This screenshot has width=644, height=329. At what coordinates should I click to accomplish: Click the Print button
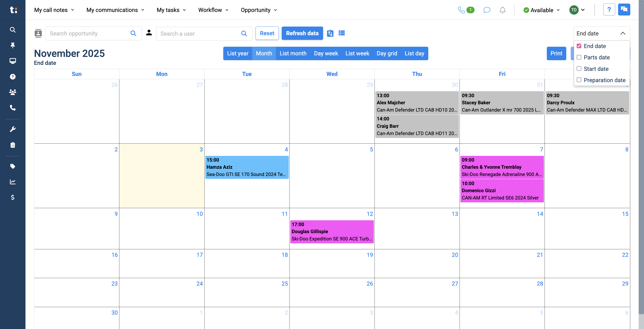(556, 53)
